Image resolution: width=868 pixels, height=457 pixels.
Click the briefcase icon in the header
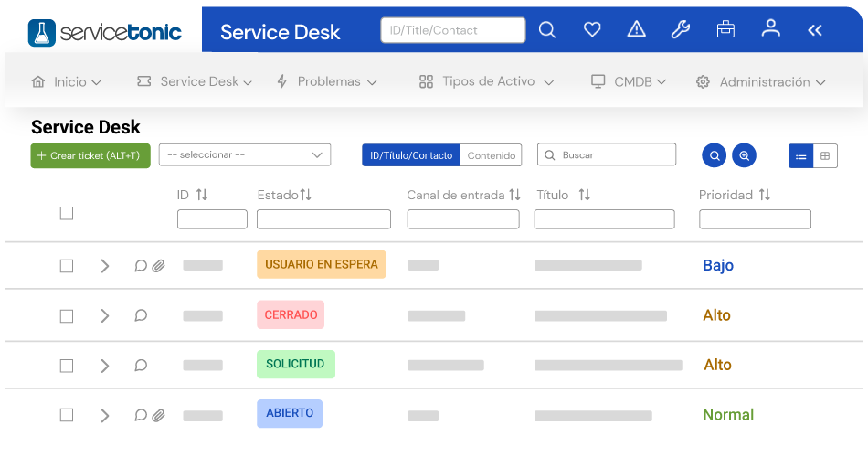pyautogui.click(x=725, y=29)
